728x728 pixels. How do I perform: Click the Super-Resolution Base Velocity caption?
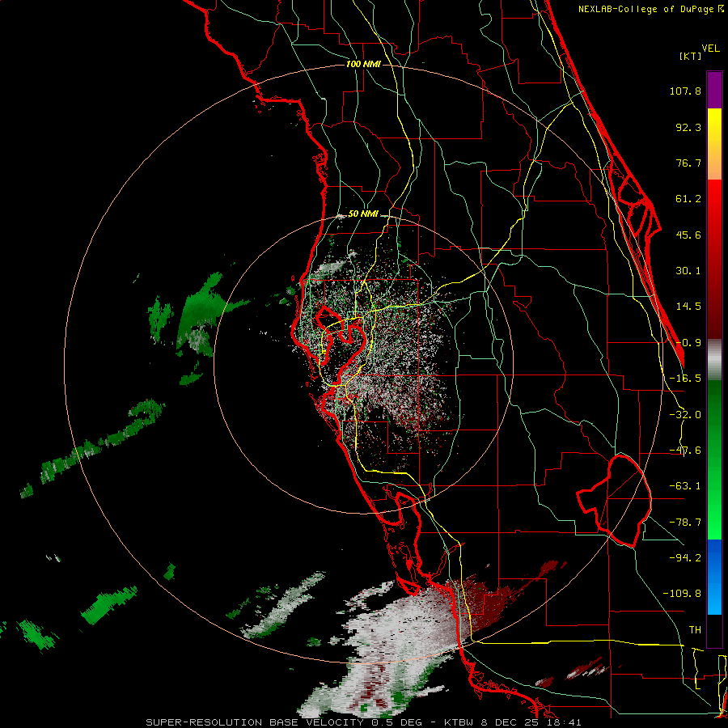363,722
